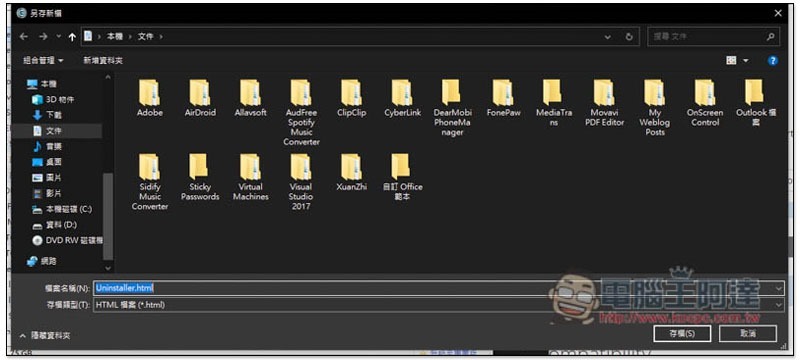Viewport: 800px width, 360px height.
Task: Click the 存檔(S) save button
Action: coord(682,333)
